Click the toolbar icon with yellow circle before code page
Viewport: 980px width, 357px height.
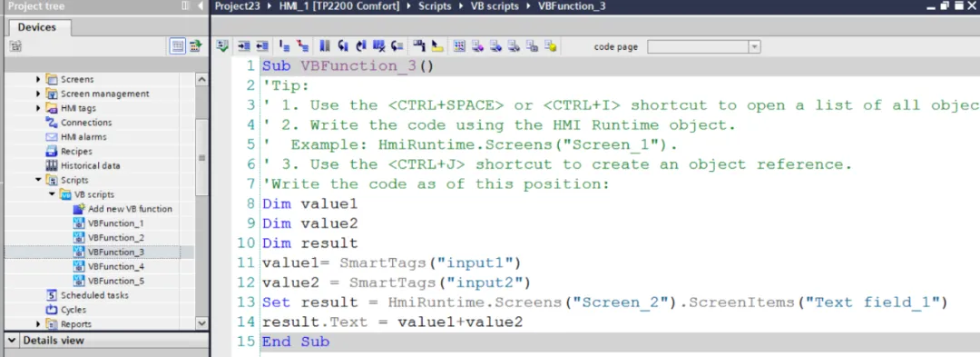tap(550, 45)
